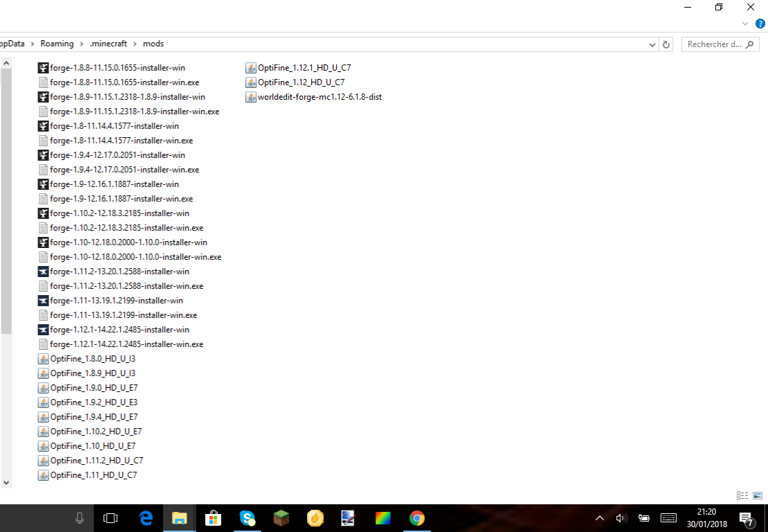The width and height of the screenshot is (768, 532).
Task: Open Task View from the taskbar
Action: pyautogui.click(x=110, y=518)
